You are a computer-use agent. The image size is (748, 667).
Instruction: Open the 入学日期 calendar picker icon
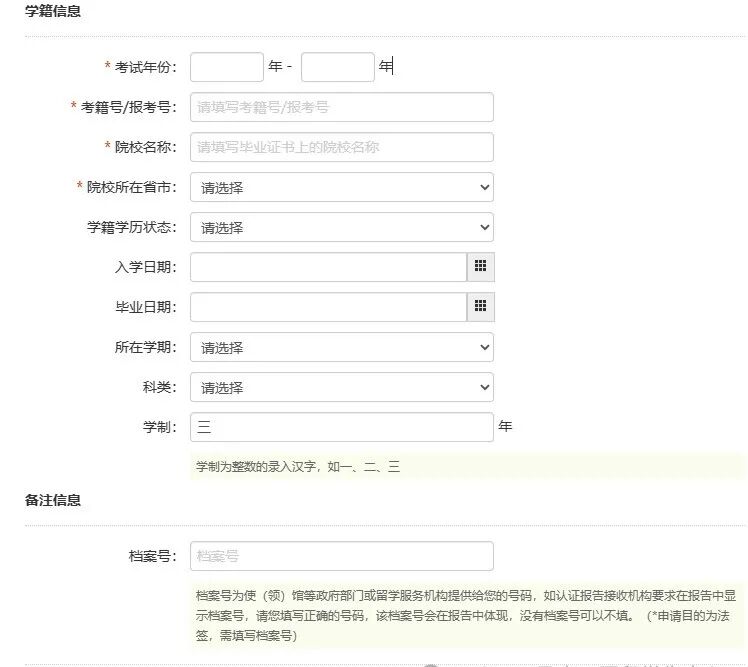[480, 267]
